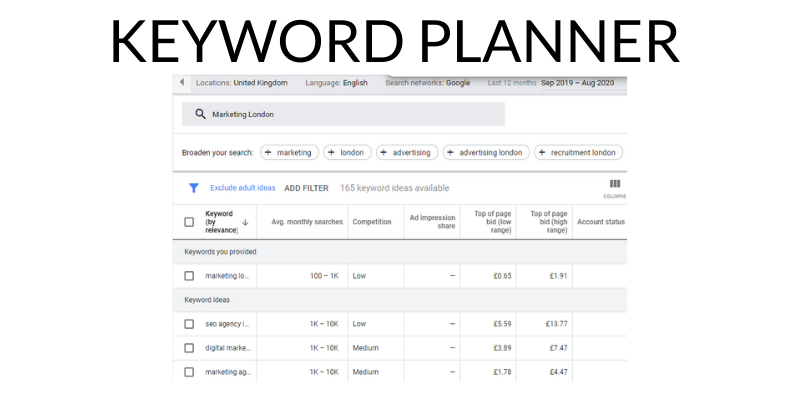Viewport: 800px width, 400px height.
Task: Open the Language: English setting
Action: coord(336,83)
